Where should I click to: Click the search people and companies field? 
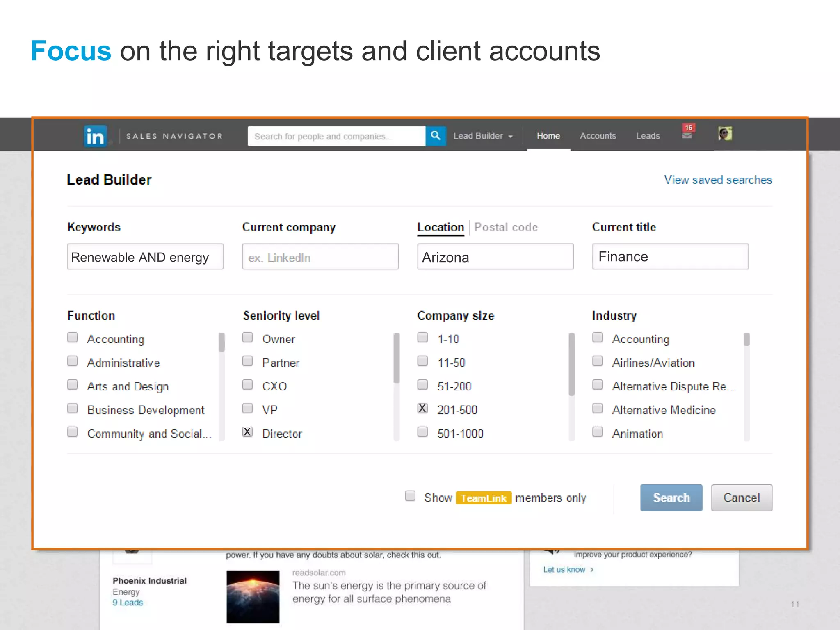[336, 136]
